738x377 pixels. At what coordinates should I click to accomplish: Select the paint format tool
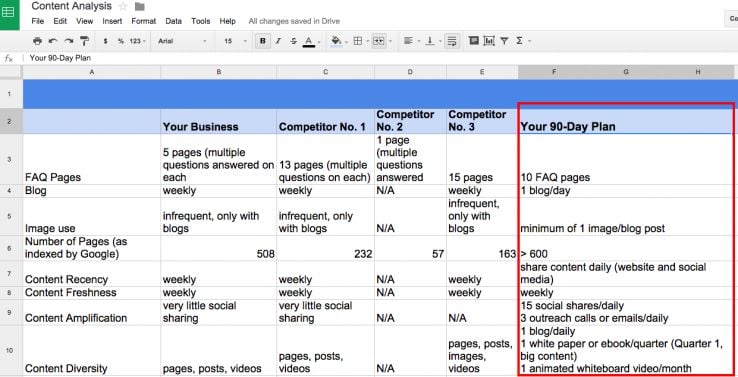point(84,41)
